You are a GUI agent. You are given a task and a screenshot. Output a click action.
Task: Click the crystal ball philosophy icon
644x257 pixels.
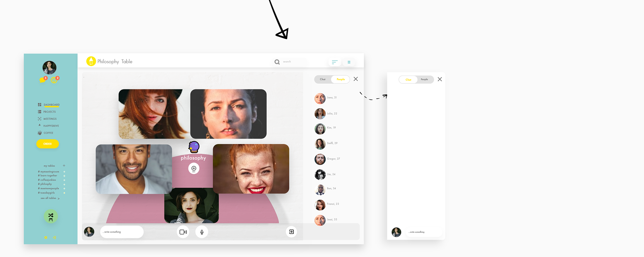point(194,147)
